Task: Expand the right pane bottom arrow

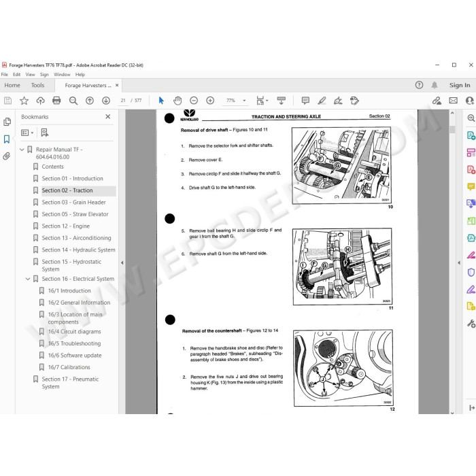Action: pos(472,408)
